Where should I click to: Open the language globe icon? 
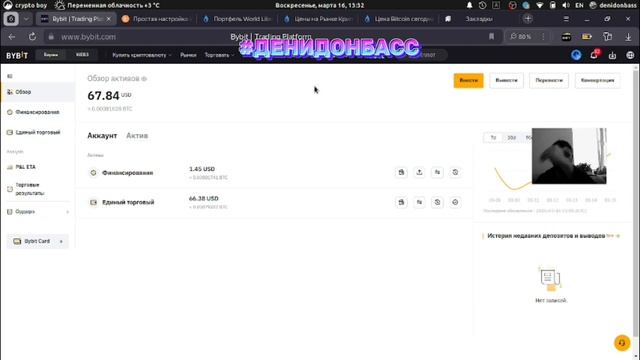(630, 56)
